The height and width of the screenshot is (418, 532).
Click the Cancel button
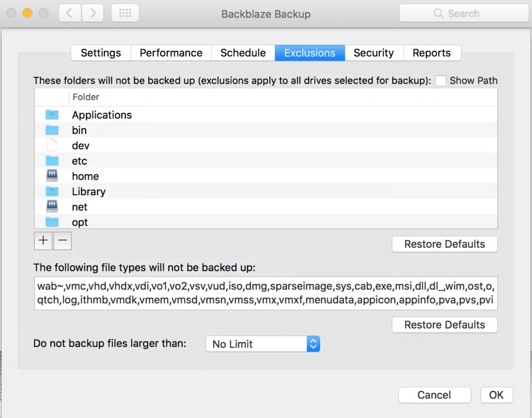tap(434, 395)
